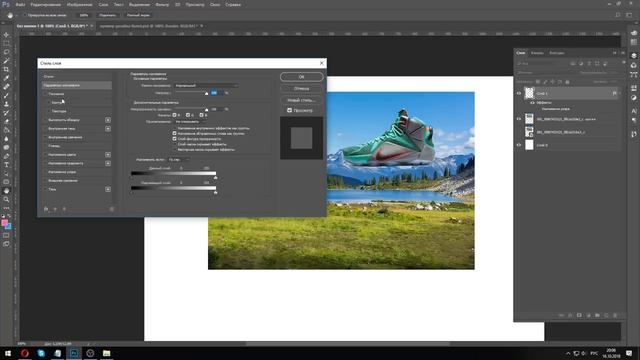The image size is (640, 360).
Task: Select the Eraser tool
Action: pyautogui.click(x=6, y=122)
